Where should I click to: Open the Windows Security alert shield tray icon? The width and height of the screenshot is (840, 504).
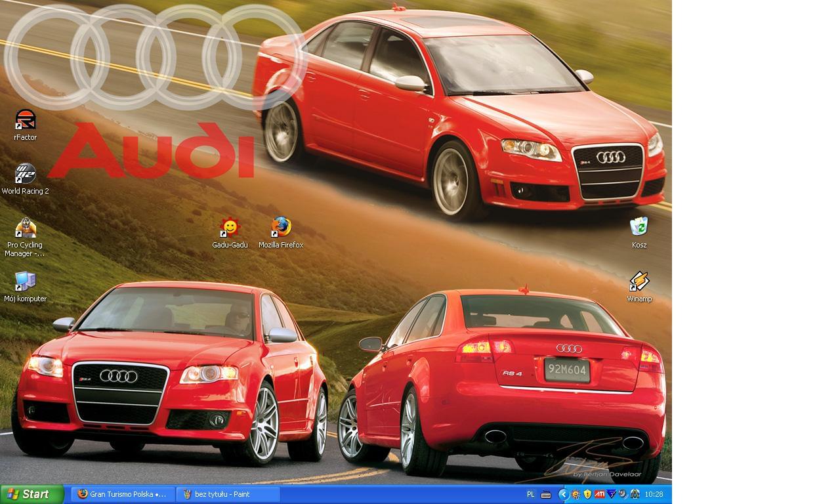click(587, 494)
